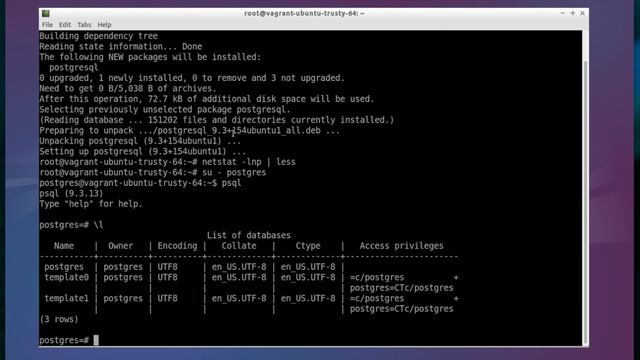Click 'Type "help" for help.' line

pyautogui.click(x=91, y=204)
